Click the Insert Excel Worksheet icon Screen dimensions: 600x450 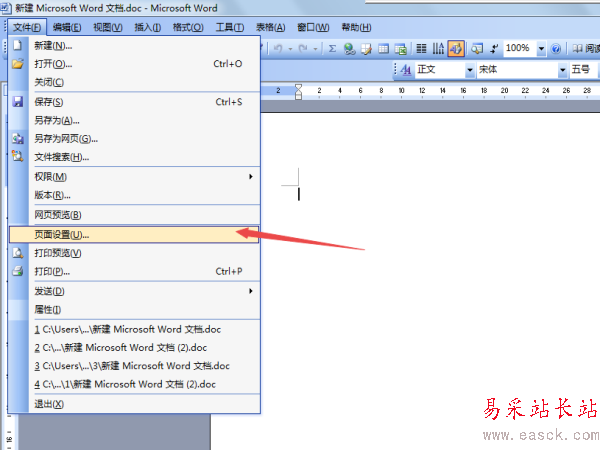click(401, 49)
